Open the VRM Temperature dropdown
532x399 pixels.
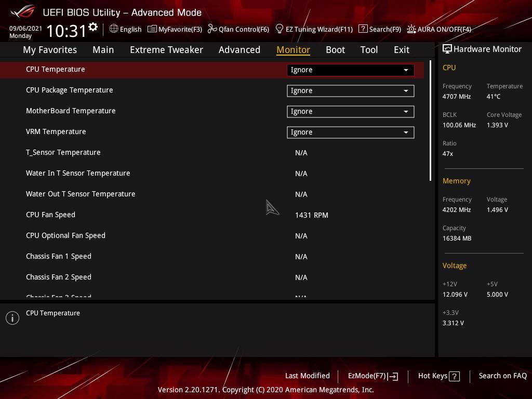click(351, 132)
